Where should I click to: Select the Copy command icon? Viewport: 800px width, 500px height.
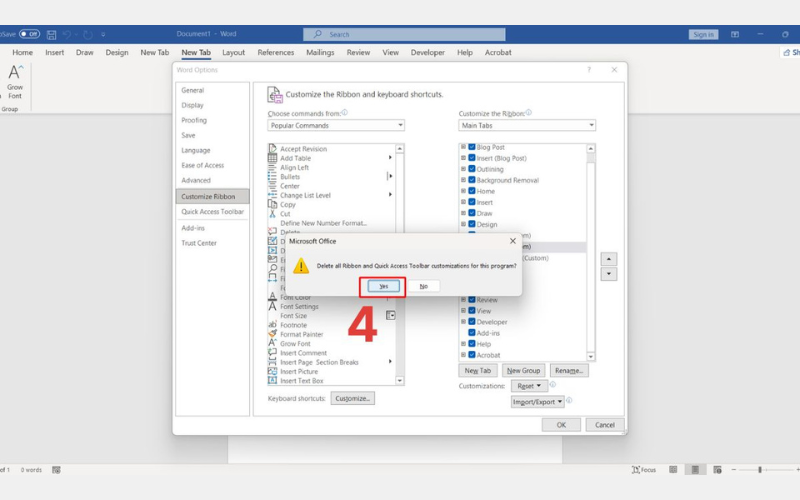[x=272, y=204]
